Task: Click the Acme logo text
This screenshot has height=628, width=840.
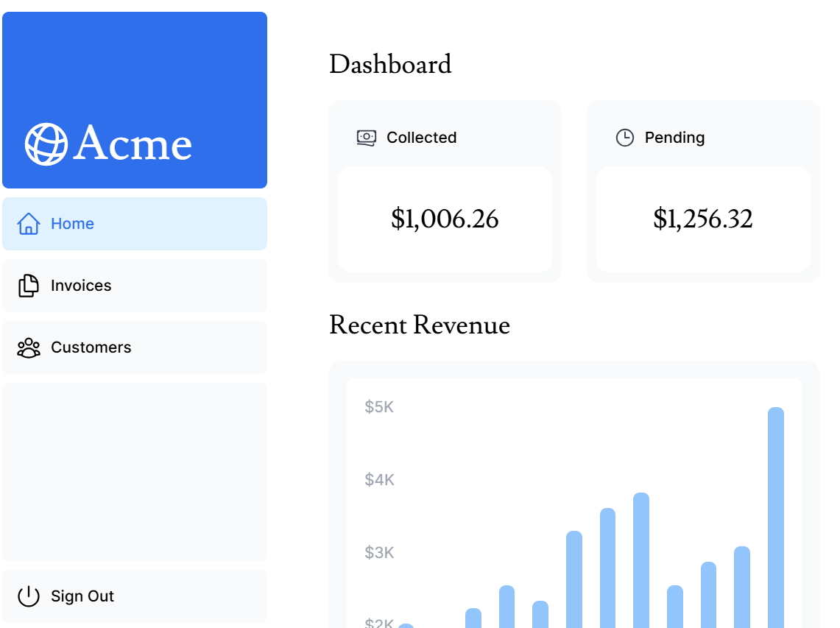Action: 133,143
